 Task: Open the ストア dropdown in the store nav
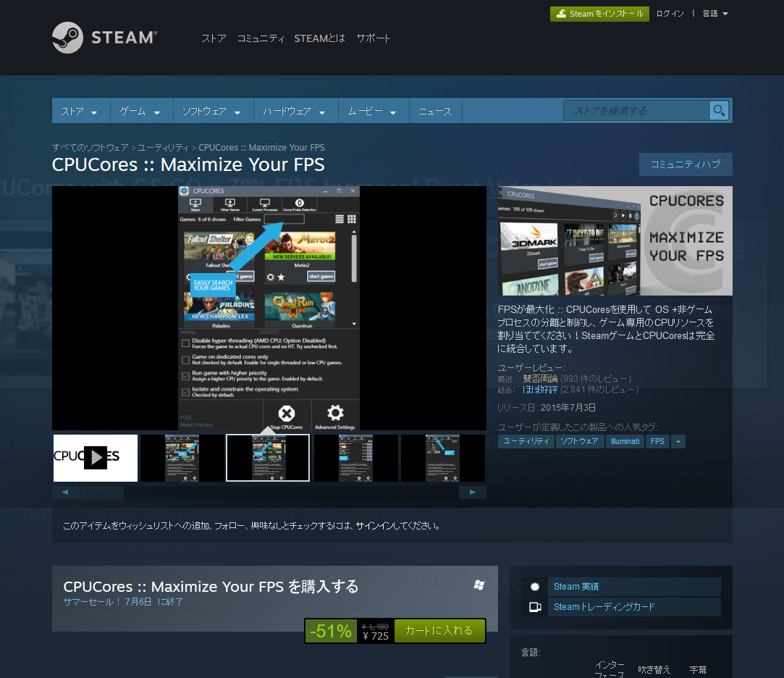point(80,111)
